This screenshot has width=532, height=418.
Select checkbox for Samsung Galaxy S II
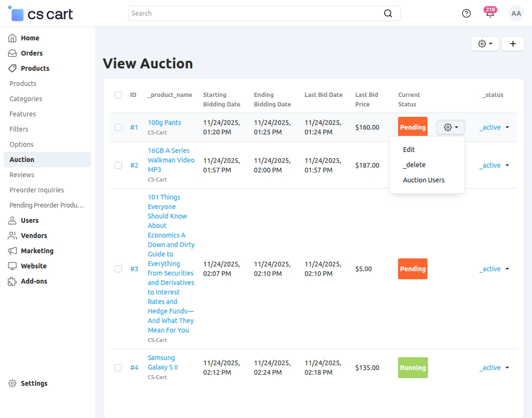(118, 368)
